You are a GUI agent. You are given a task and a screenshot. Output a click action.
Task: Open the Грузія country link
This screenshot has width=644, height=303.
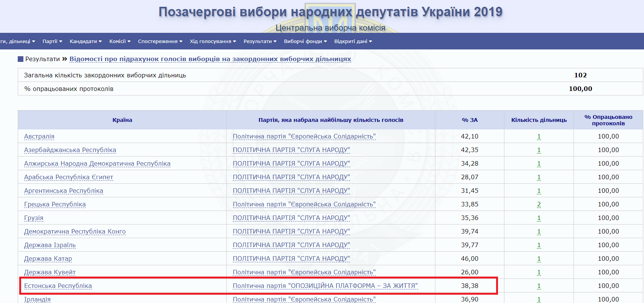point(34,218)
